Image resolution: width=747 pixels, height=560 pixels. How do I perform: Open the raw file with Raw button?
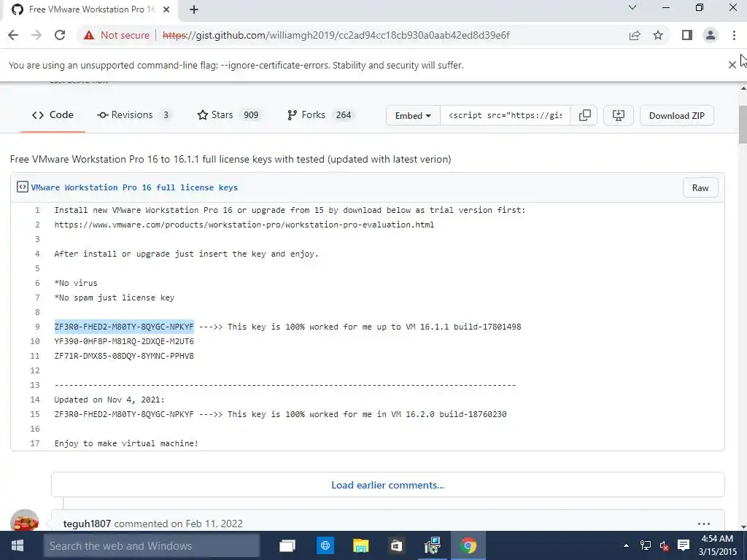click(x=700, y=187)
